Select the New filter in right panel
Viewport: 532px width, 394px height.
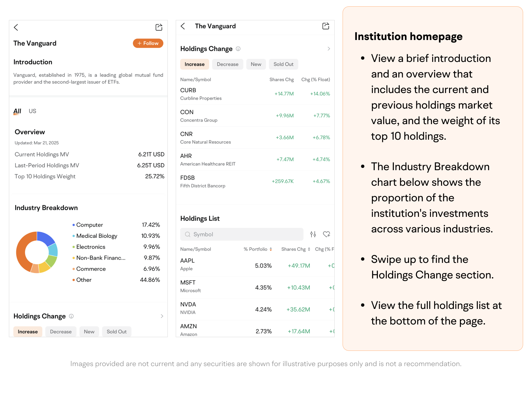pos(256,64)
